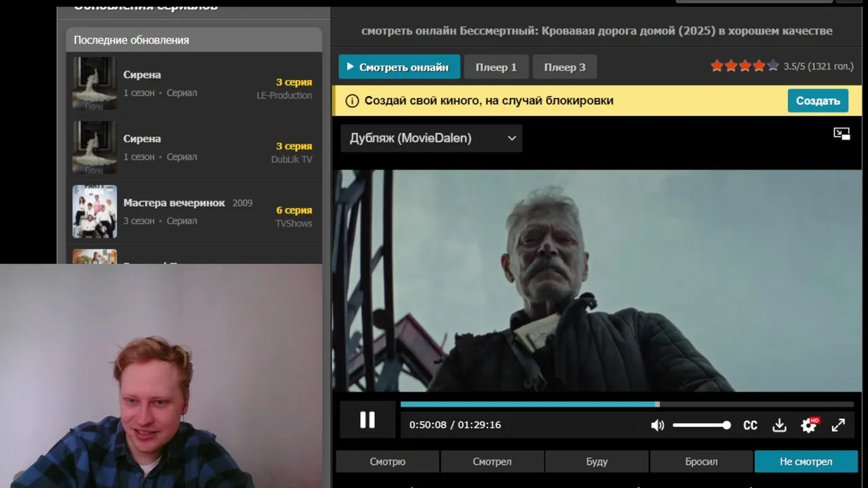Enable picture-in-picture mode icon
Image resolution: width=868 pixels, height=488 pixels.
[x=842, y=134]
